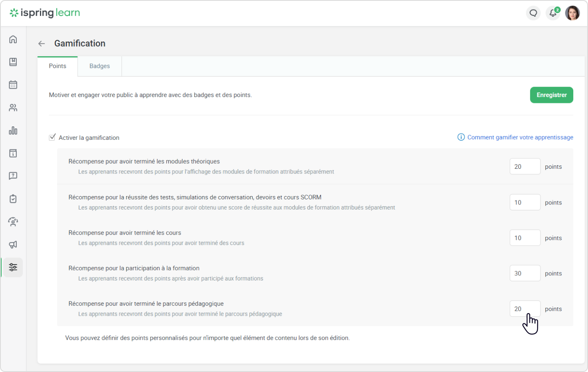Open the bar chart reports icon
588x372 pixels.
point(13,131)
